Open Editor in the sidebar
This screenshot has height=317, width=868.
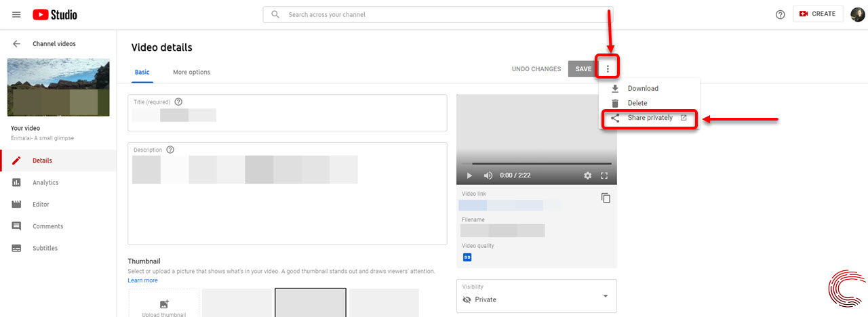coord(58,204)
